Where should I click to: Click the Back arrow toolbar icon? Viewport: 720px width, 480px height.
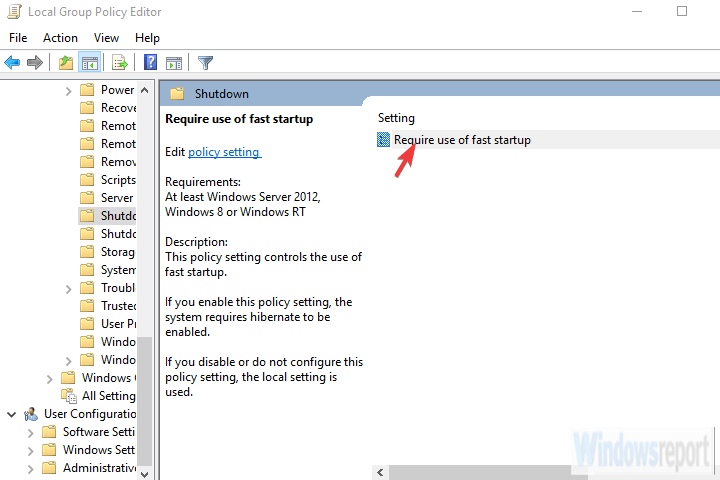click(x=12, y=62)
